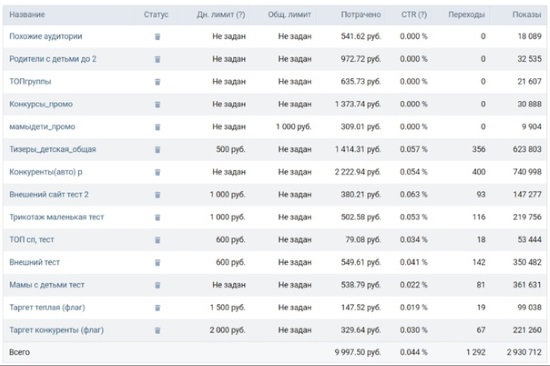
Task: Click trash icon in Конкурсы_промо row
Action: [x=157, y=104]
